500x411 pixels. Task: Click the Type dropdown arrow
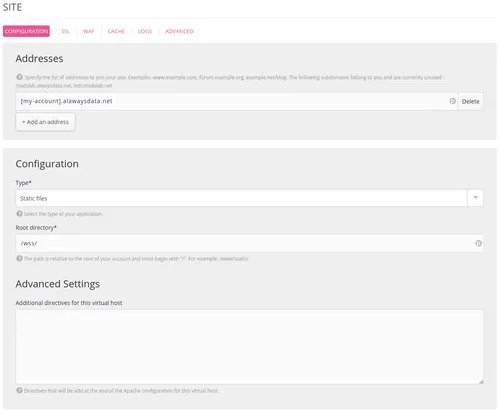click(x=475, y=198)
